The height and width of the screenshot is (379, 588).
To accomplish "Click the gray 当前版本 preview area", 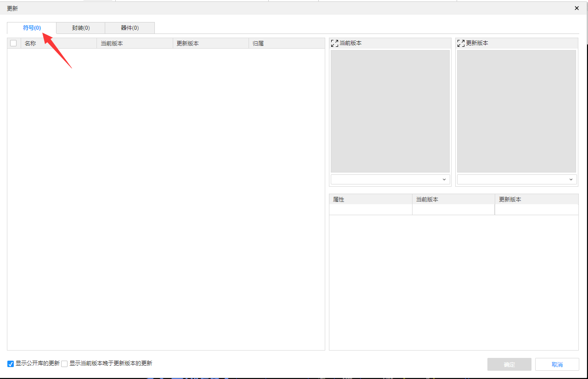I will (x=390, y=111).
